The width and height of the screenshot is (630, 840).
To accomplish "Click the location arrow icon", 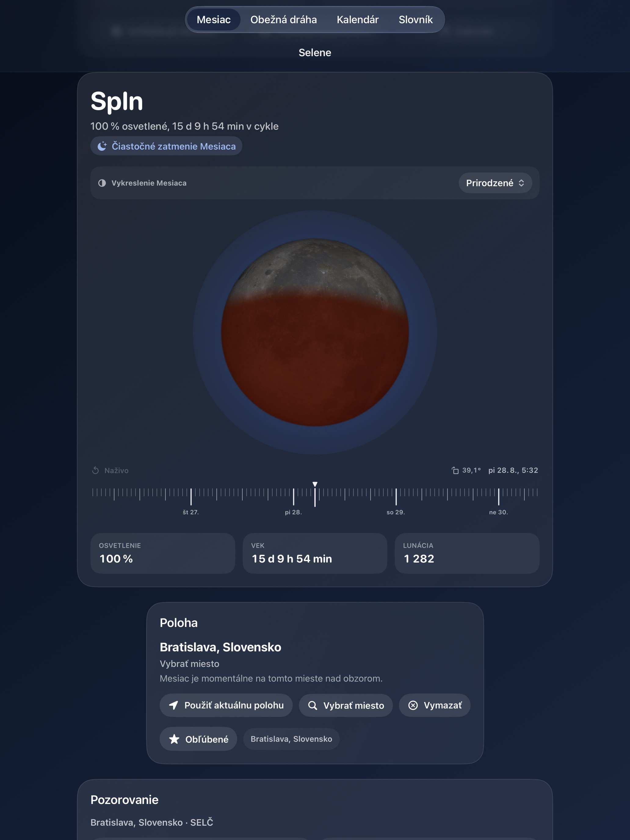I will coord(174,705).
